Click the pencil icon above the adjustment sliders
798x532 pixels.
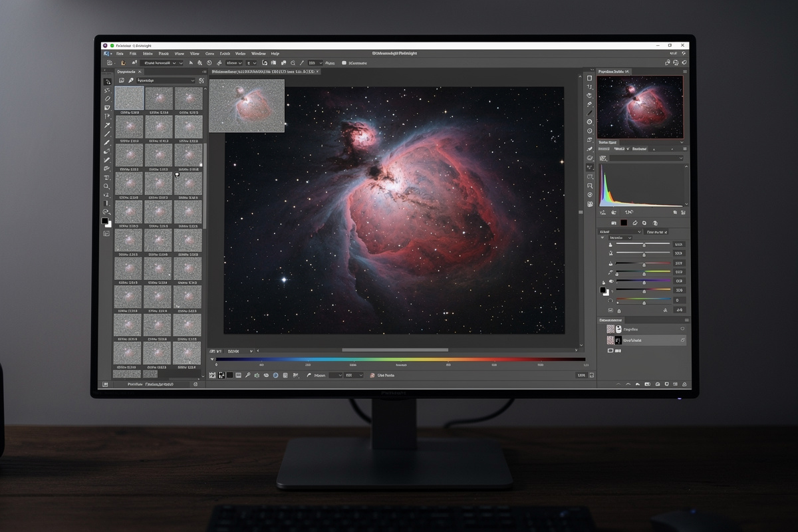(634, 223)
